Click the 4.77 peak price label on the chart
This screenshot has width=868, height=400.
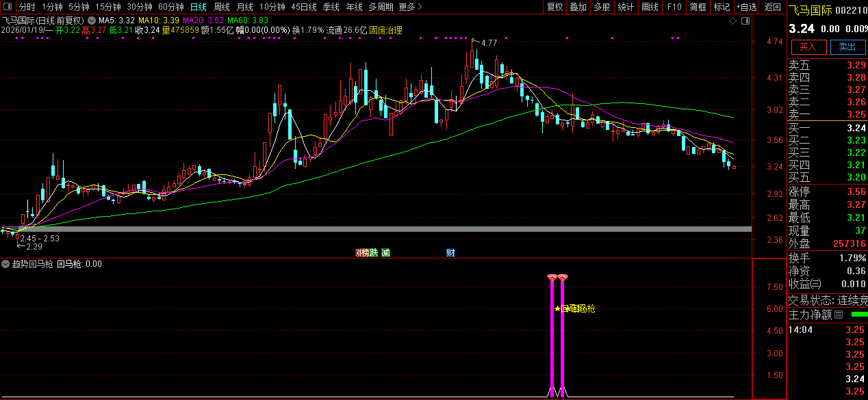click(489, 43)
